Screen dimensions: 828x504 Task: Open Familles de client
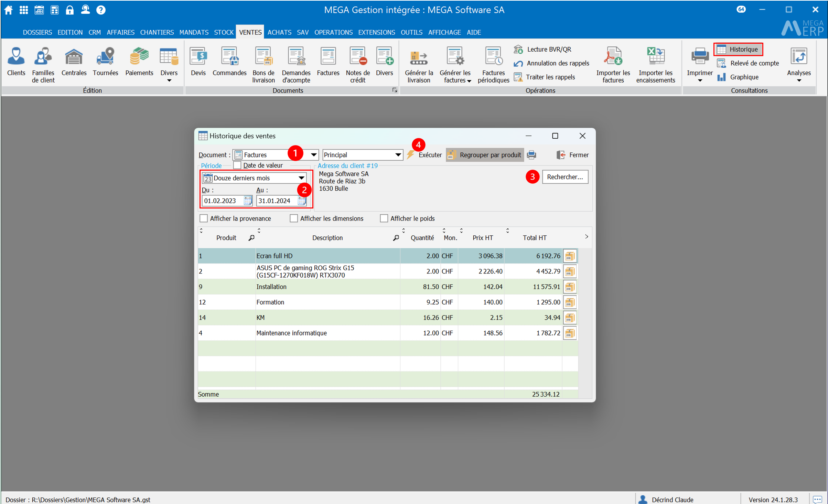[43, 65]
